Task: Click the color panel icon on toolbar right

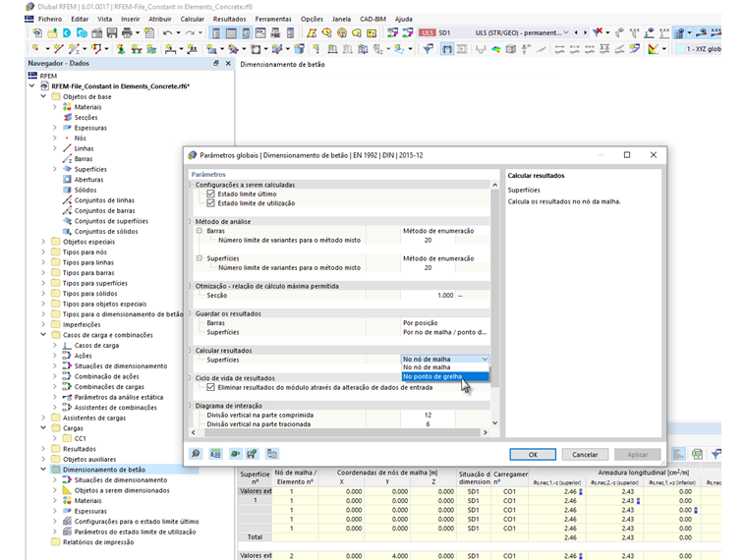Action: 654,48
